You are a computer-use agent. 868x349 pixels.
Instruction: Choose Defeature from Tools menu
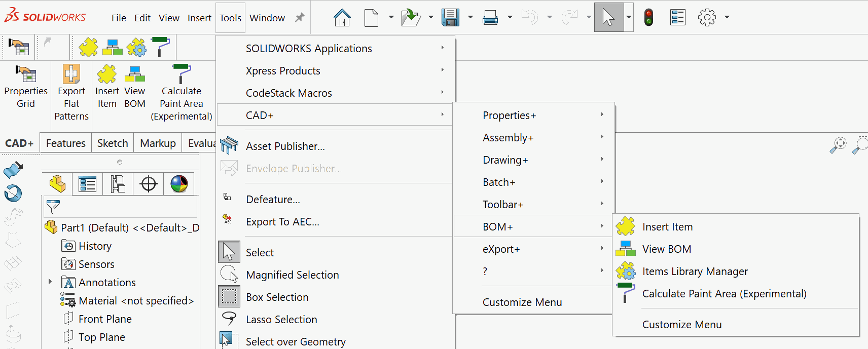[335, 200]
